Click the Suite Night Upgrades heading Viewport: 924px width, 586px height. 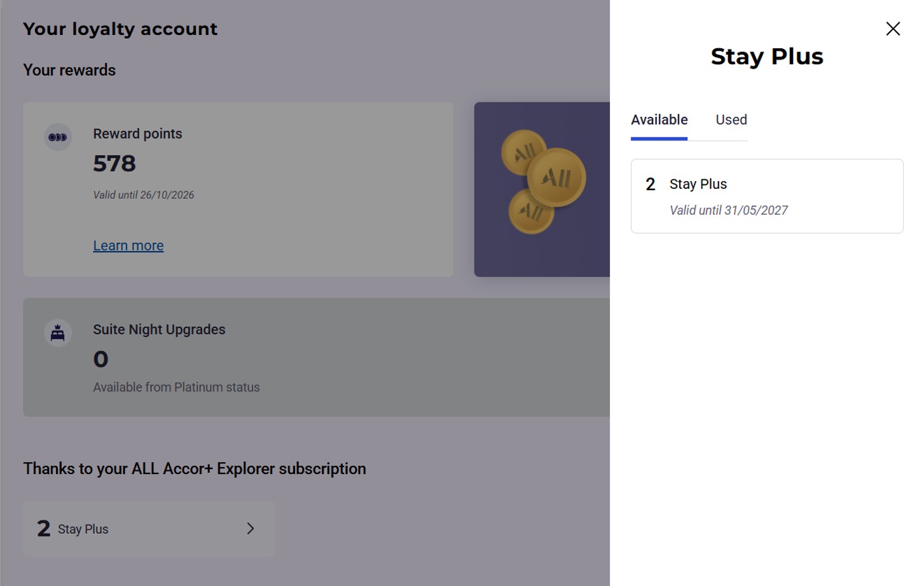pyautogui.click(x=159, y=329)
